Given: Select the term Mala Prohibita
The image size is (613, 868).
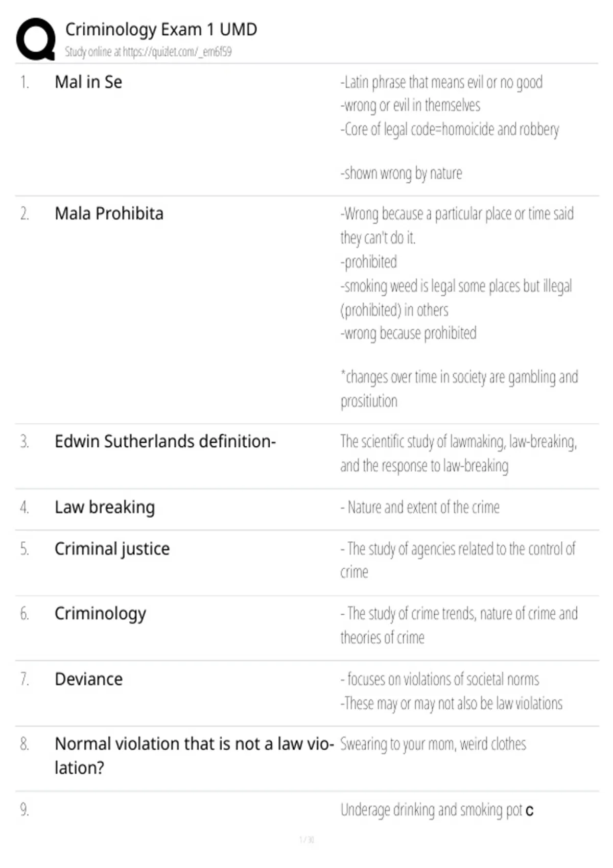Looking at the screenshot, I should [109, 213].
